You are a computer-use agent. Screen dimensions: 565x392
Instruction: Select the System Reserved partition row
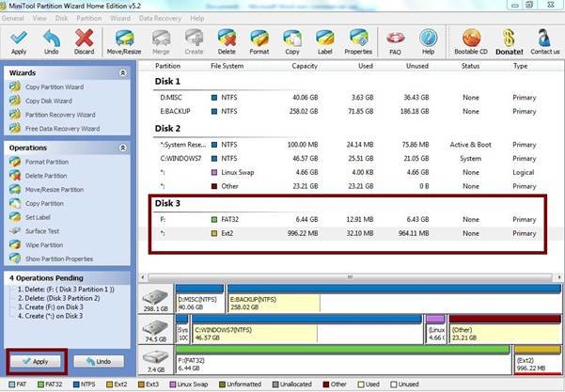[x=347, y=145]
